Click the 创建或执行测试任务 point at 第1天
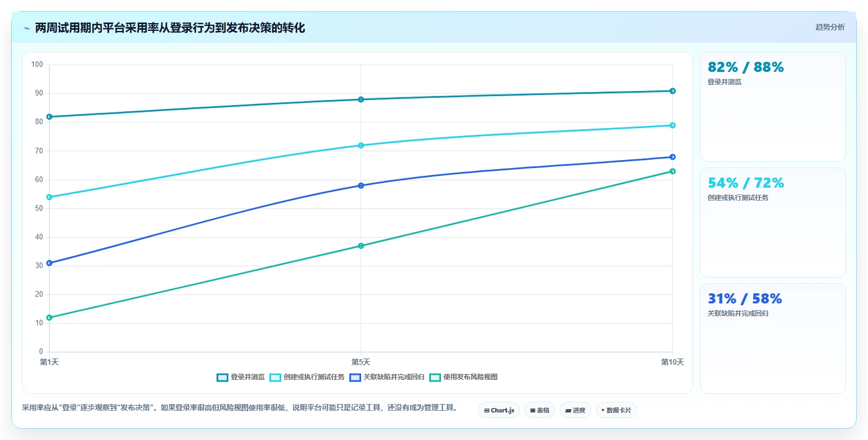Viewport: 868px width, 440px height. (50, 197)
